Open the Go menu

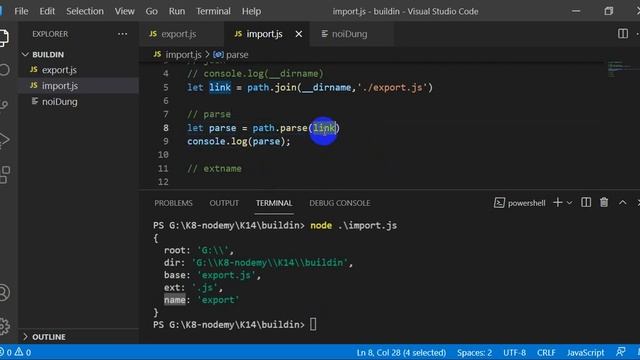(x=151, y=11)
